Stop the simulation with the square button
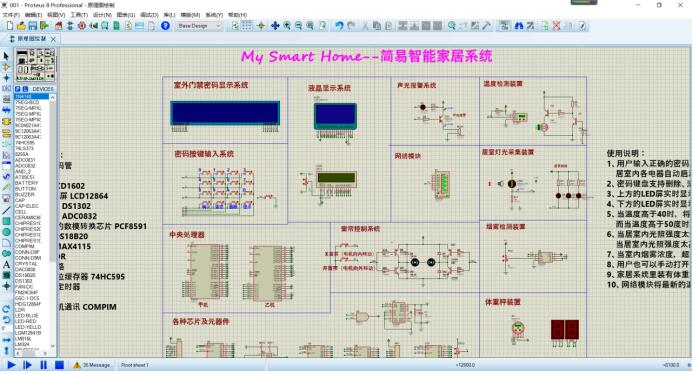The image size is (693, 372). click(59, 365)
